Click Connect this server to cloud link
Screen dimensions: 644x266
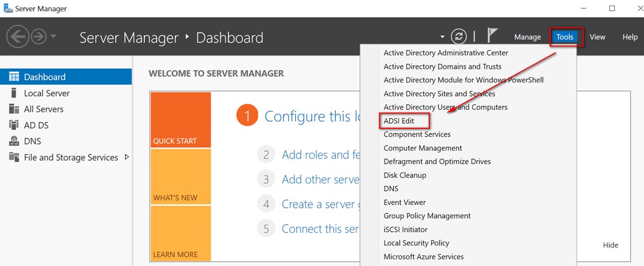321,228
